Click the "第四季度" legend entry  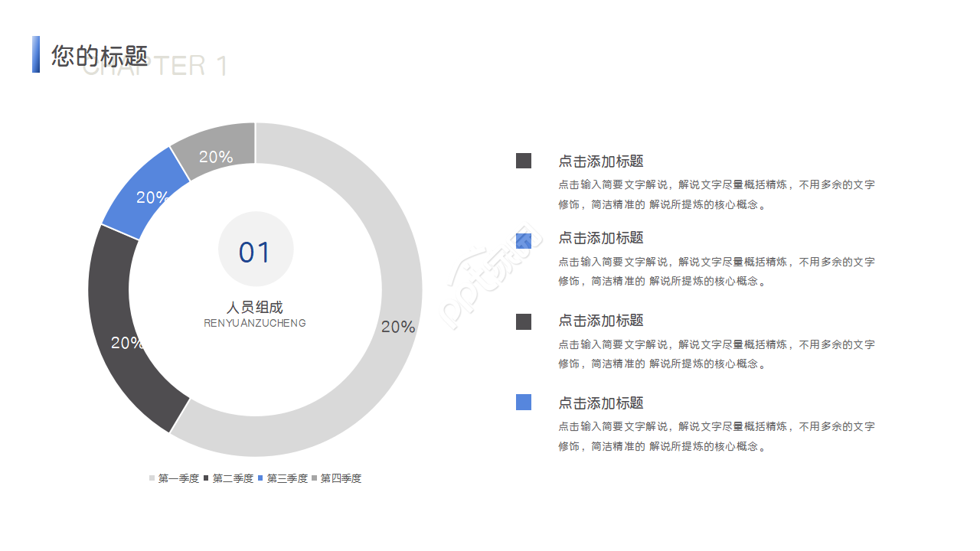[337, 478]
